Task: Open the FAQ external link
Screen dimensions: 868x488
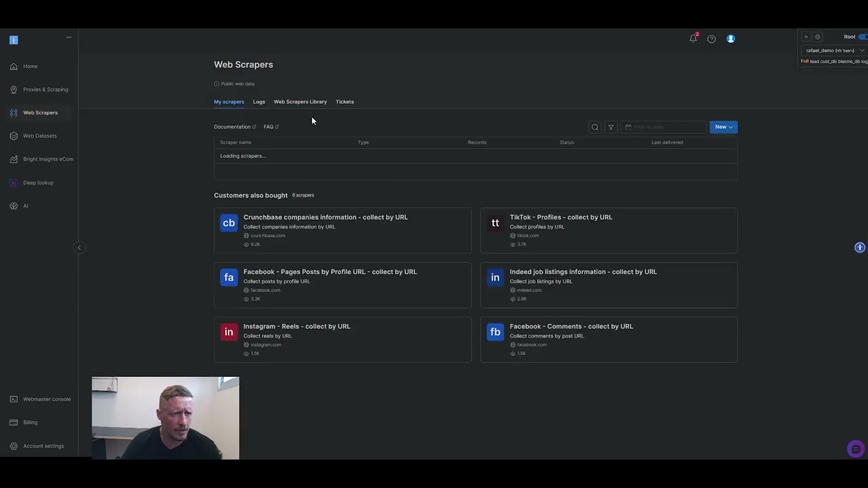Action: 271,127
